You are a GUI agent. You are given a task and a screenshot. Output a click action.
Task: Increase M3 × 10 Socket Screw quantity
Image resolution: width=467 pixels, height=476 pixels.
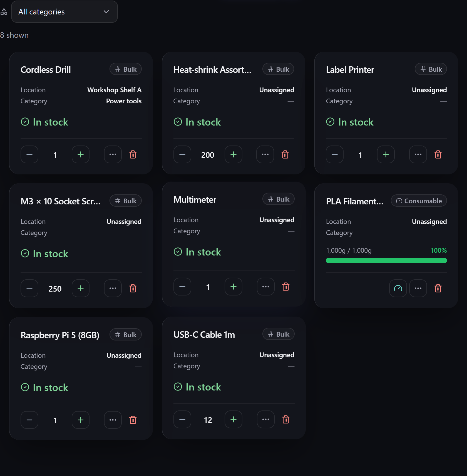[81, 288]
